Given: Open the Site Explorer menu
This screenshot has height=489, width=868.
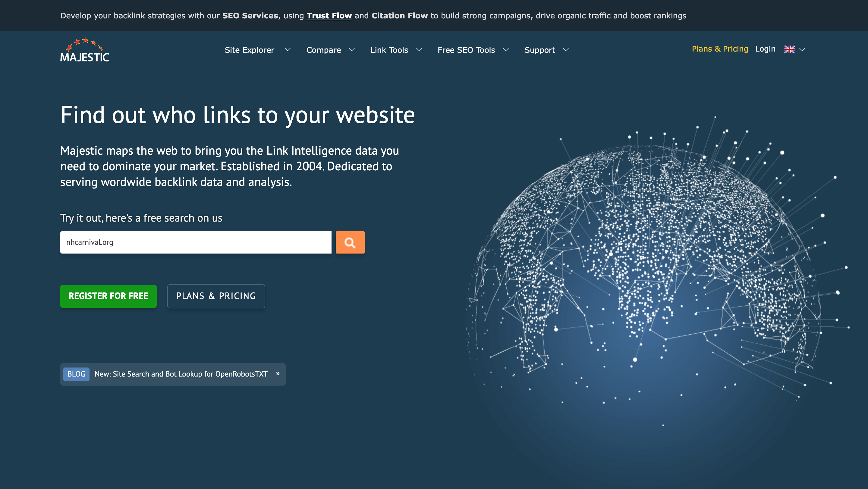Looking at the screenshot, I should (249, 50).
